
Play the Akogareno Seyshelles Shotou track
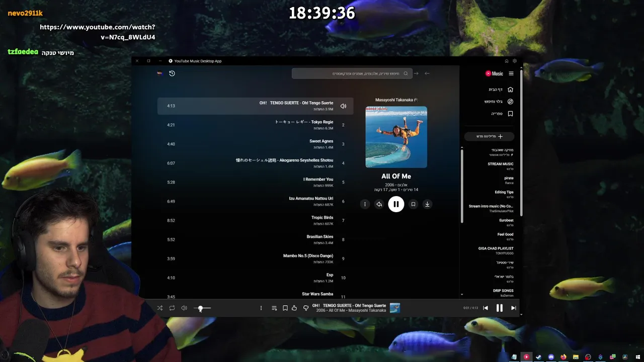(255, 163)
